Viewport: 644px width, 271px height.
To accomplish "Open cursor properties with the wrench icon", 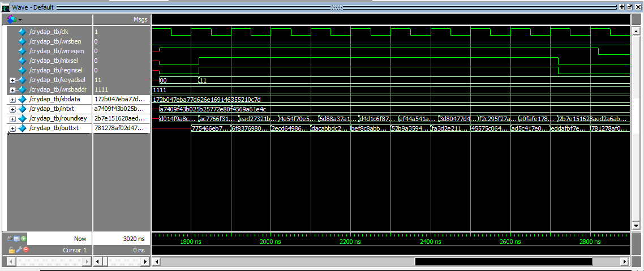I will point(18,250).
